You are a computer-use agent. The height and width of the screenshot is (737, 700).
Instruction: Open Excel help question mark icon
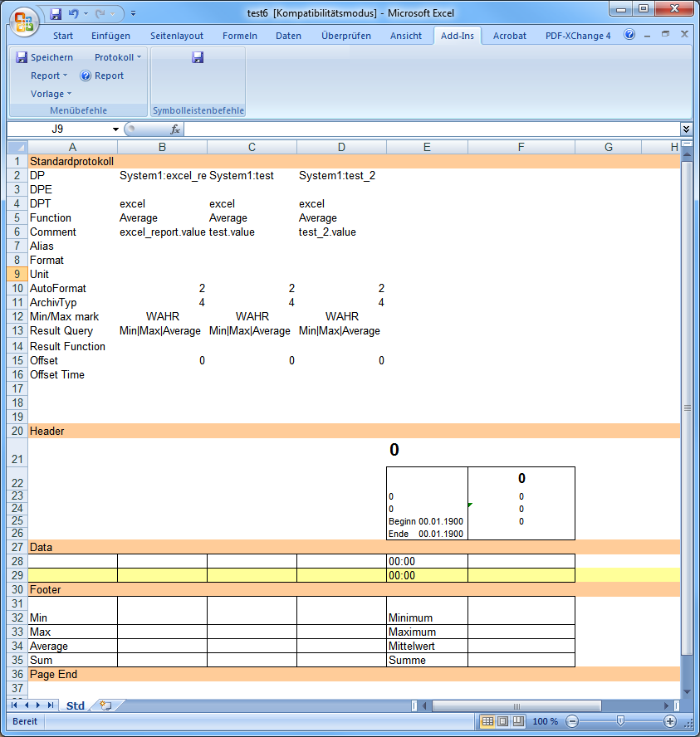(629, 35)
